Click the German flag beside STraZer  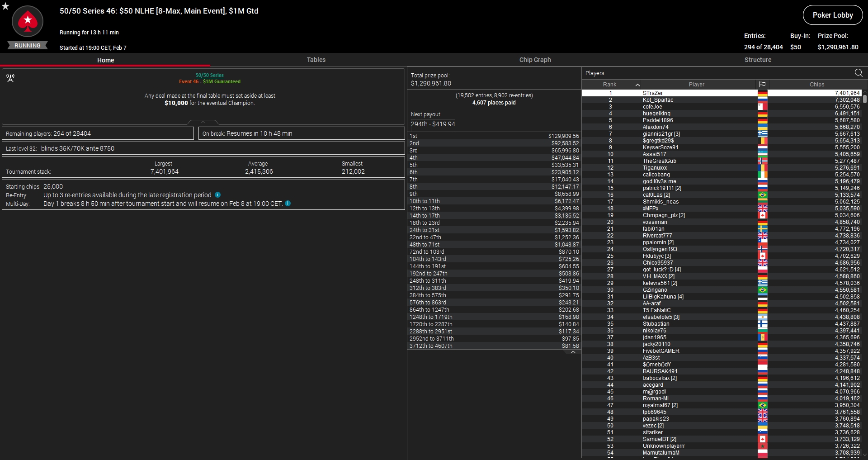click(x=762, y=93)
